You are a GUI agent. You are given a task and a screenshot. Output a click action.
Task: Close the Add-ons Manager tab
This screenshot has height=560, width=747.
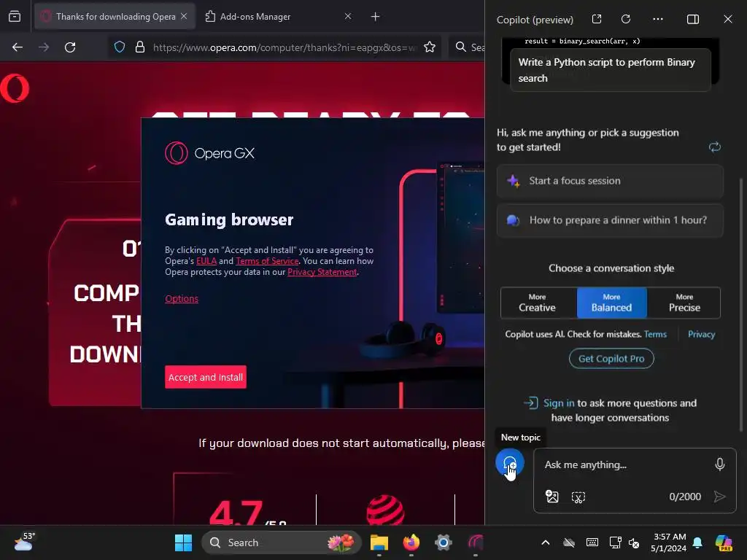(348, 16)
